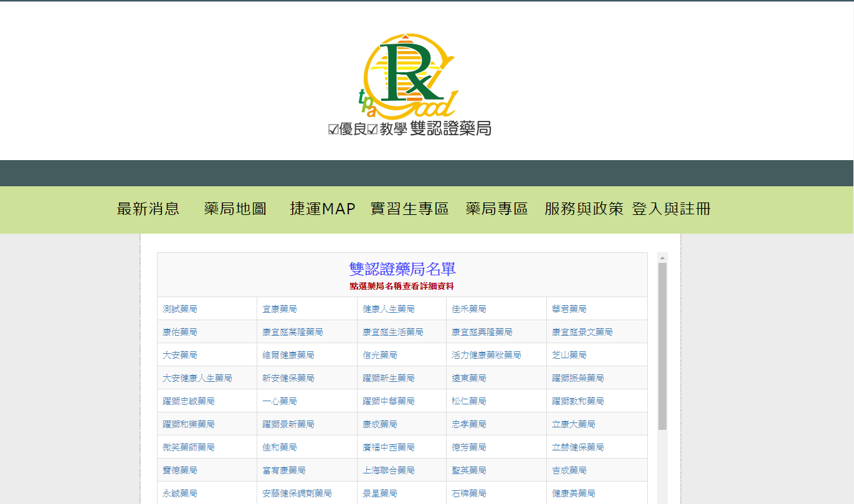Open the 躍獅振榮藥局 link
This screenshot has width=854, height=504.
pyautogui.click(x=578, y=378)
